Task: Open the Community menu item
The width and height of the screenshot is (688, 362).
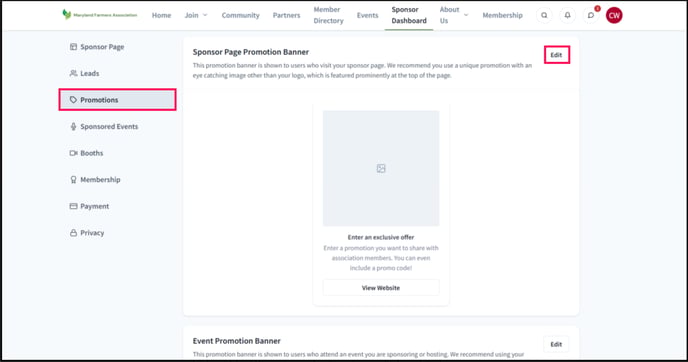Action: (240, 15)
